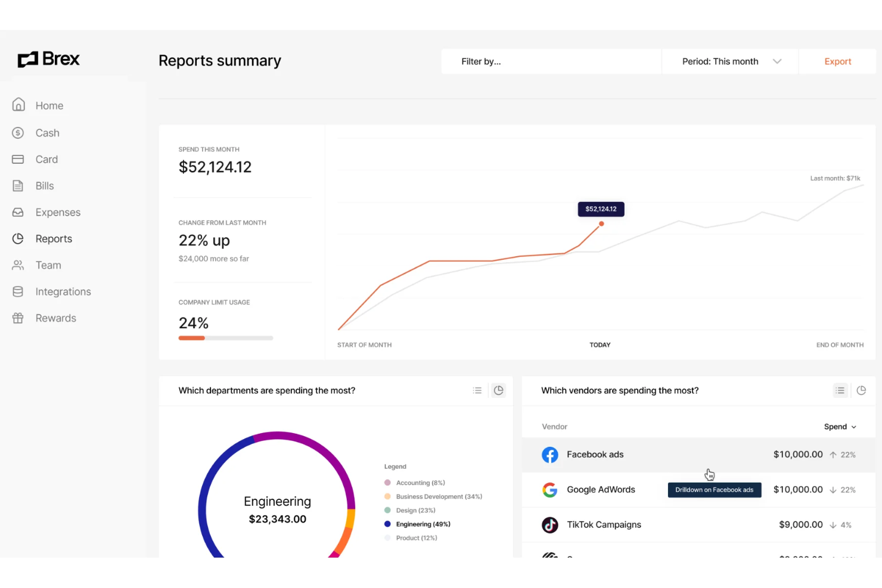The width and height of the screenshot is (882, 588).
Task: Click into the Filter by field
Action: (551, 61)
